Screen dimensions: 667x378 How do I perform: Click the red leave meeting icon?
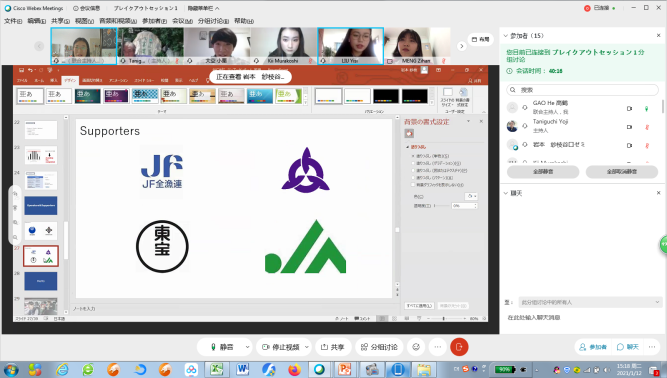(x=459, y=347)
